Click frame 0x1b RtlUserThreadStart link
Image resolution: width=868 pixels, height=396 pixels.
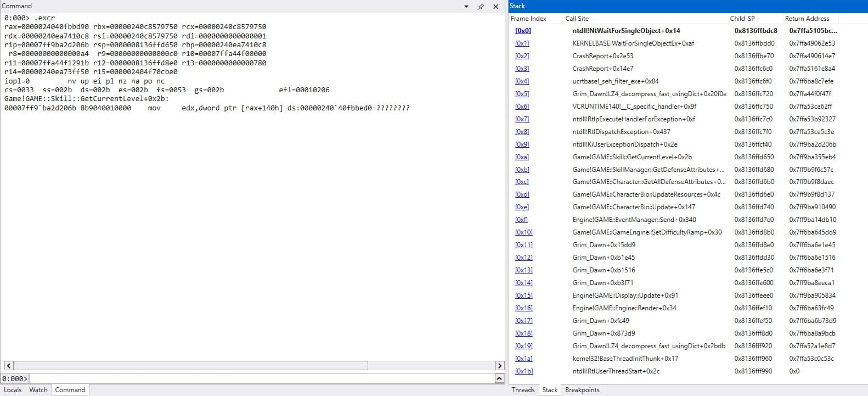point(523,371)
